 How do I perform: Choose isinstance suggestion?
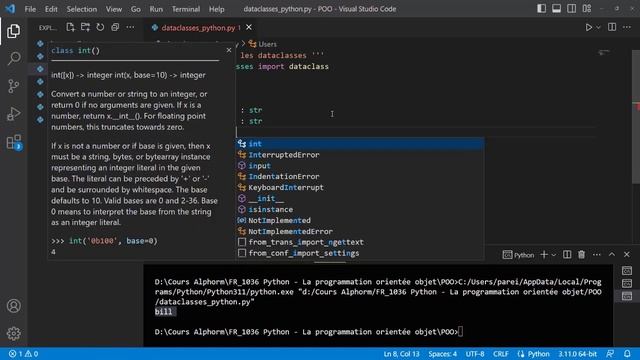pos(360,209)
